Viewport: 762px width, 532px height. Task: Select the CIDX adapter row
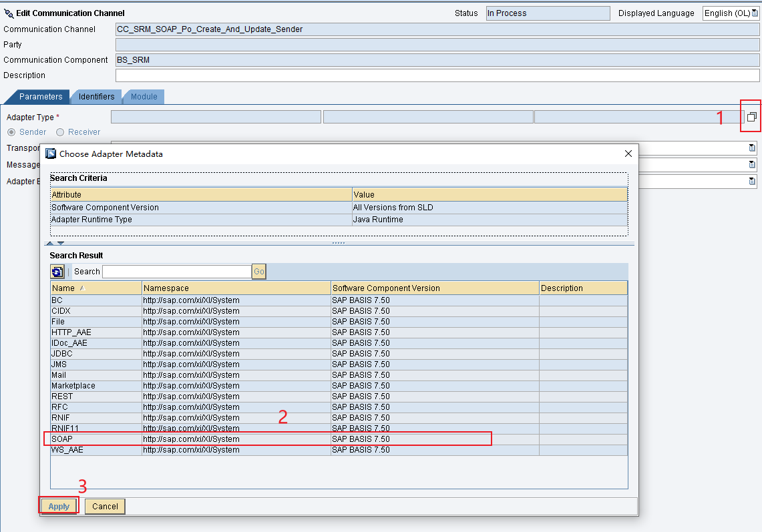339,311
